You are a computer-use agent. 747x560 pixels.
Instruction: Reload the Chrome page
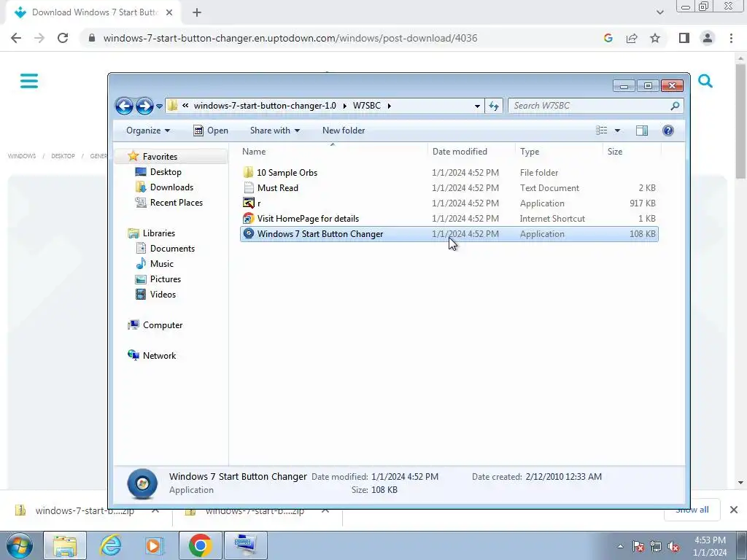pos(63,38)
